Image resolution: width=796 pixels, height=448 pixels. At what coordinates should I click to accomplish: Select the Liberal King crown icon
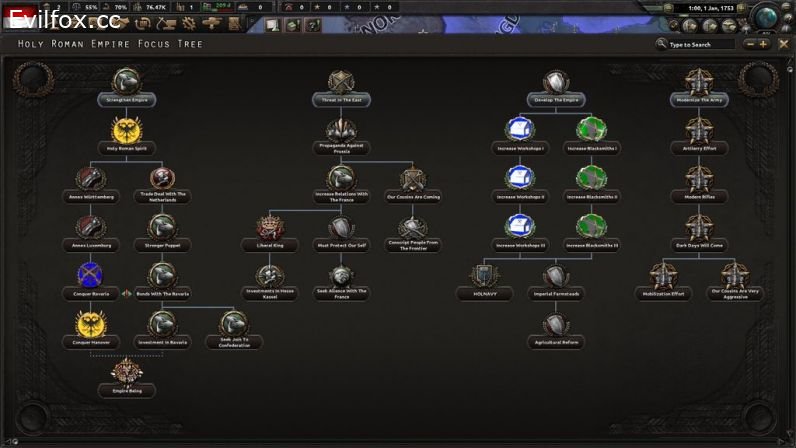tap(268, 227)
